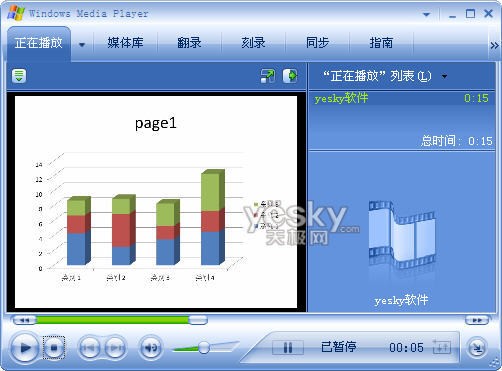Click the pause status icon
Image resolution: width=502 pixels, height=371 pixels.
288,348
